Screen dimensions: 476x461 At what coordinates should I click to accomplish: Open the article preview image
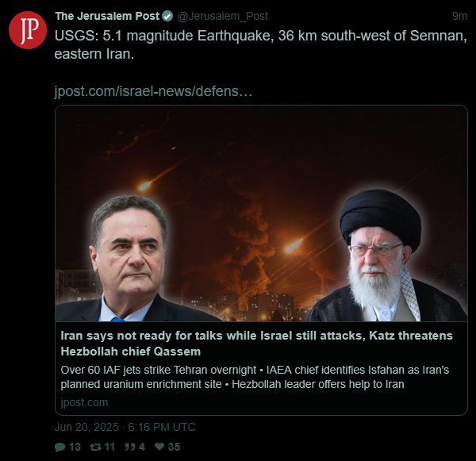(261, 213)
